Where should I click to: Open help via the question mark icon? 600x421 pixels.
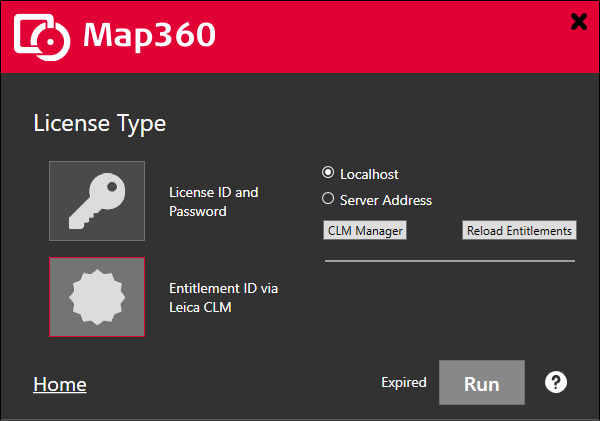coord(556,382)
